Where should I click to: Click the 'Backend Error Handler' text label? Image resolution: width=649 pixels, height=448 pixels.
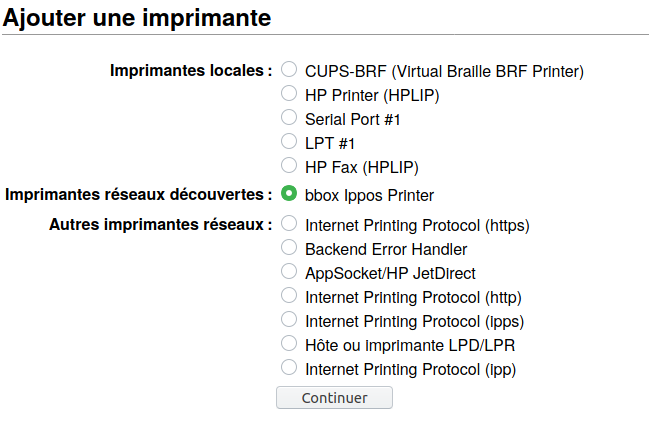coord(386,248)
